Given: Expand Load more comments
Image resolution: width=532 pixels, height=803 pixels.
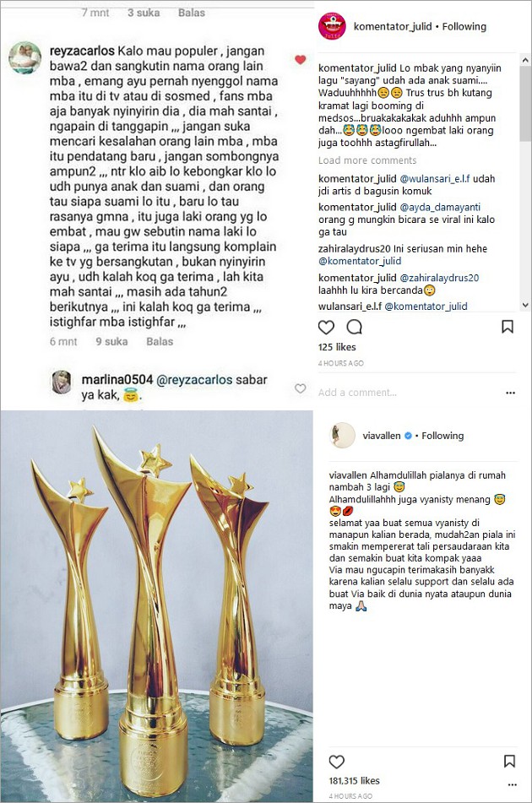Looking at the screenshot, I should 367,160.
